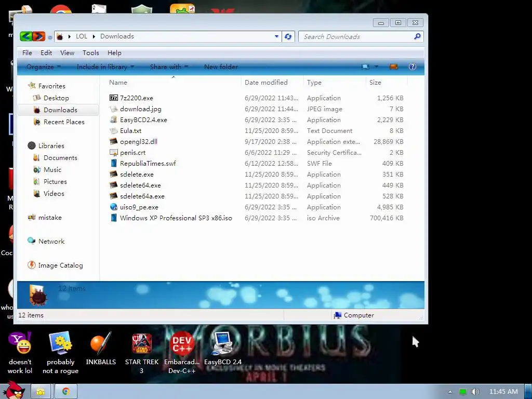Create a New folder

click(221, 66)
